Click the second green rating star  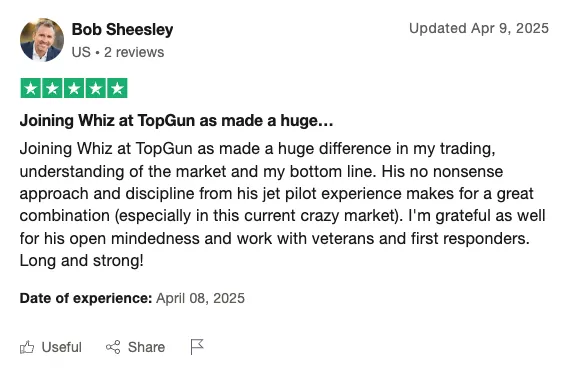[52, 88]
